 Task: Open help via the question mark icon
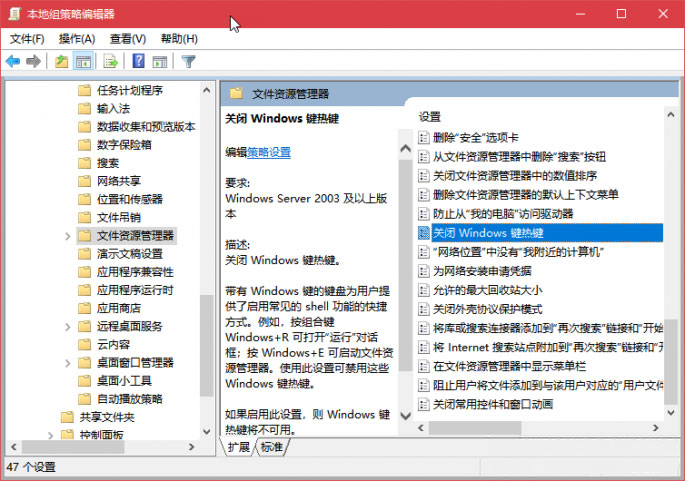pyautogui.click(x=139, y=62)
